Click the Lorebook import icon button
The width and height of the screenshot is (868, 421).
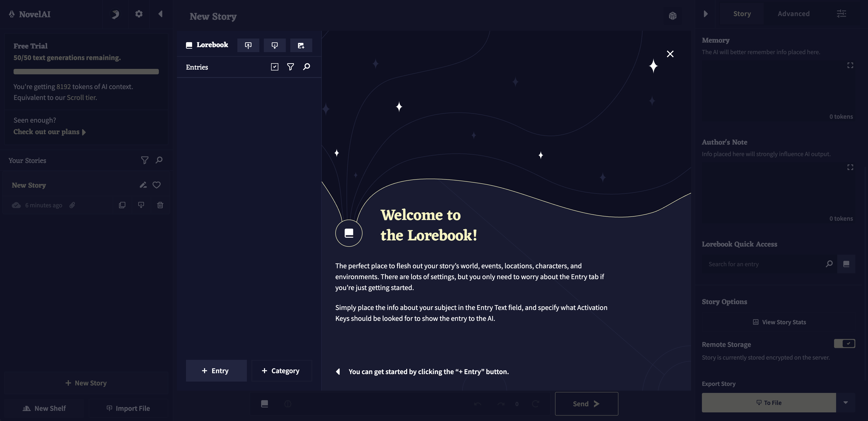(x=248, y=45)
